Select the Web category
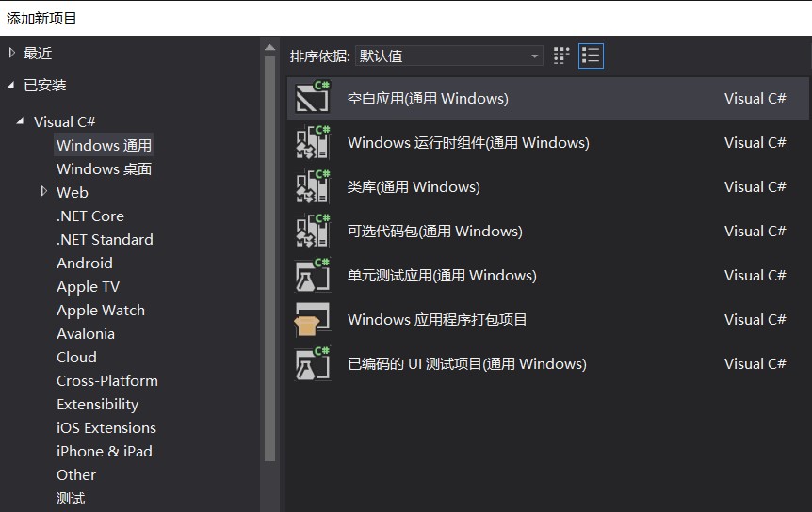Viewport: 812px width, 512px height. (73, 192)
